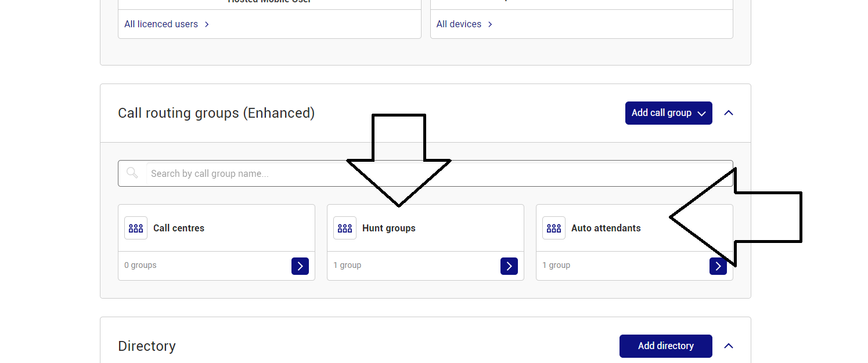The width and height of the screenshot is (868, 363).
Task: Click the 1 group label under Hunt groups
Action: [347, 265]
